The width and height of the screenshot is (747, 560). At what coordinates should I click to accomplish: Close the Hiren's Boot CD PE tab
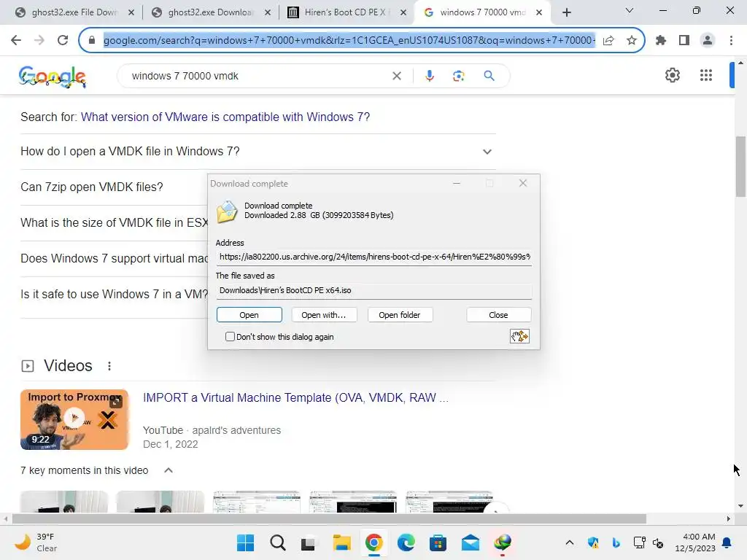click(x=403, y=12)
